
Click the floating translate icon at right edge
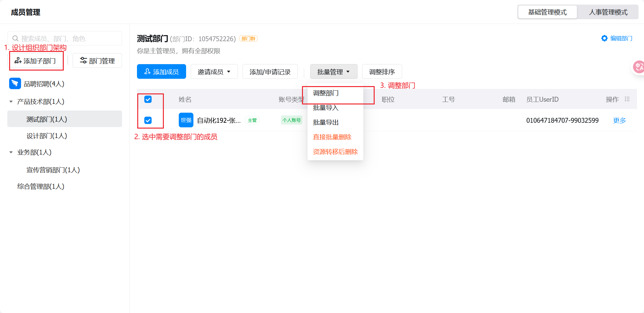click(x=639, y=67)
